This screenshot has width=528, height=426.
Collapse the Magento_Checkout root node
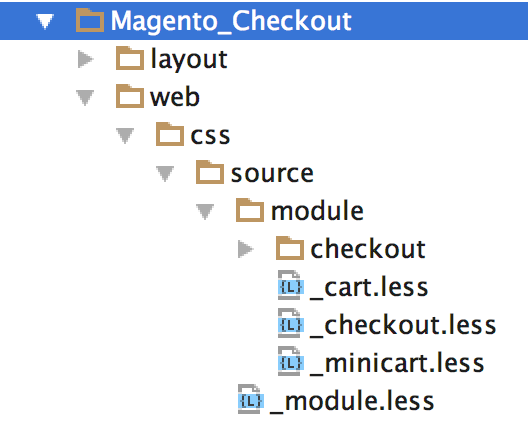pyautogui.click(x=45, y=22)
